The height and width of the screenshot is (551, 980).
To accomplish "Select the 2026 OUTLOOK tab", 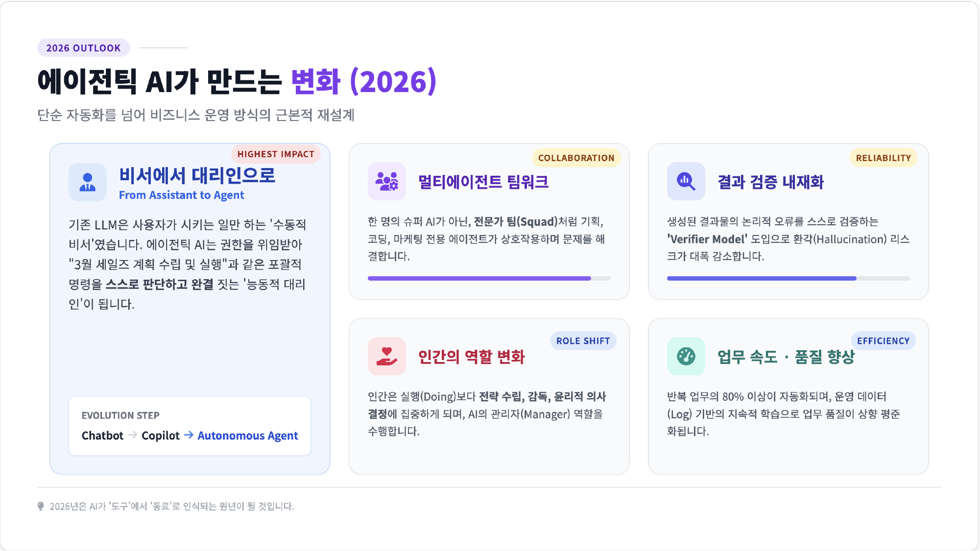I will tap(83, 48).
